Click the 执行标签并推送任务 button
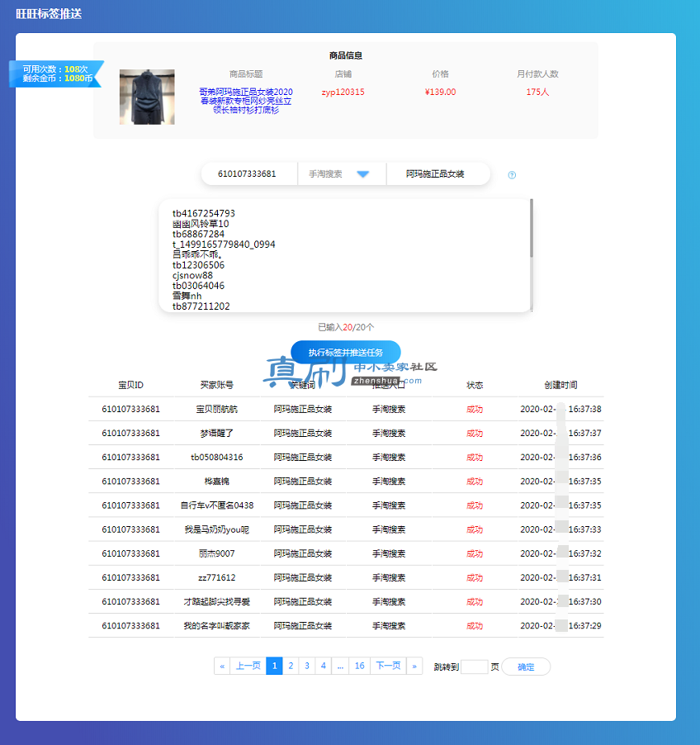 [x=346, y=353]
